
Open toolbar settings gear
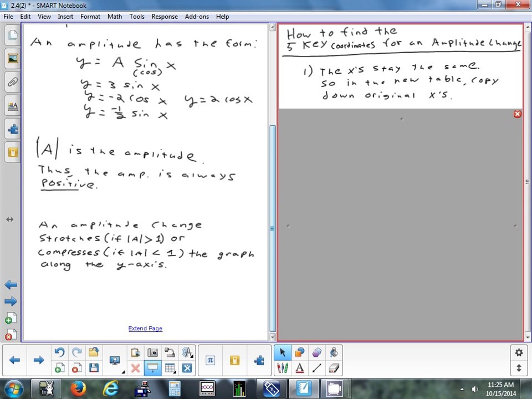click(519, 352)
